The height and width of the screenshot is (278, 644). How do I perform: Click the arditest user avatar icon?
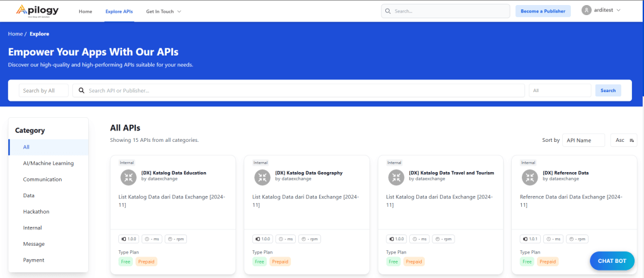[587, 11]
